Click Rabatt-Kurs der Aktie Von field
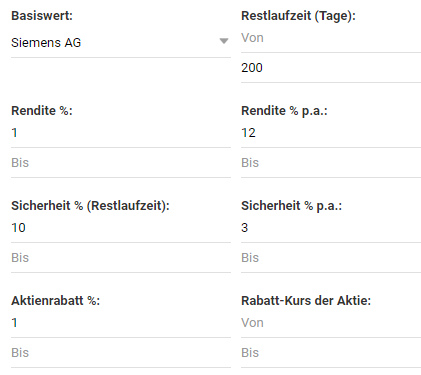 coord(331,323)
